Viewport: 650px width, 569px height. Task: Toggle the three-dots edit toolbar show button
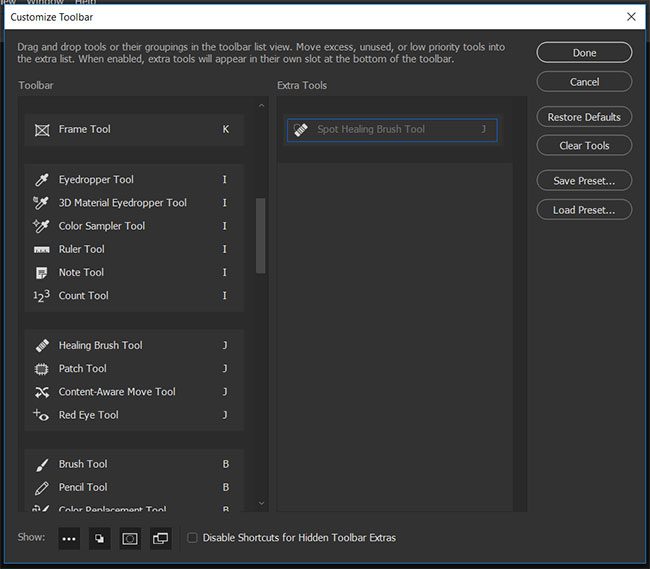tap(69, 538)
